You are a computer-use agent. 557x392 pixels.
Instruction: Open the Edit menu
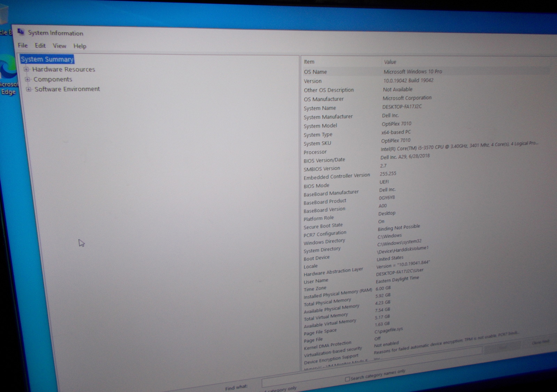[40, 46]
